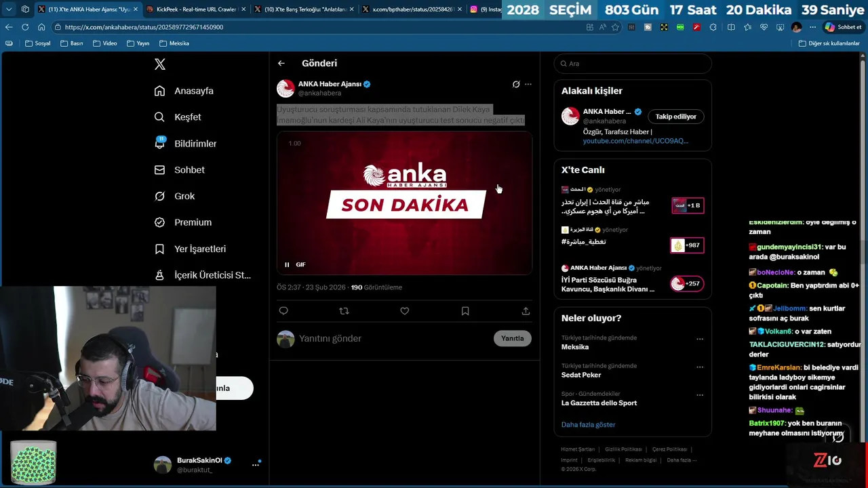Open the youtube.com channel link

click(635, 141)
